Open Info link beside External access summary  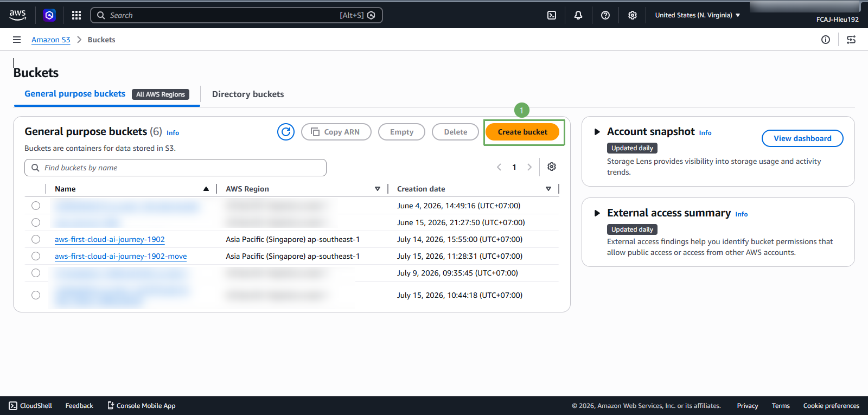742,214
